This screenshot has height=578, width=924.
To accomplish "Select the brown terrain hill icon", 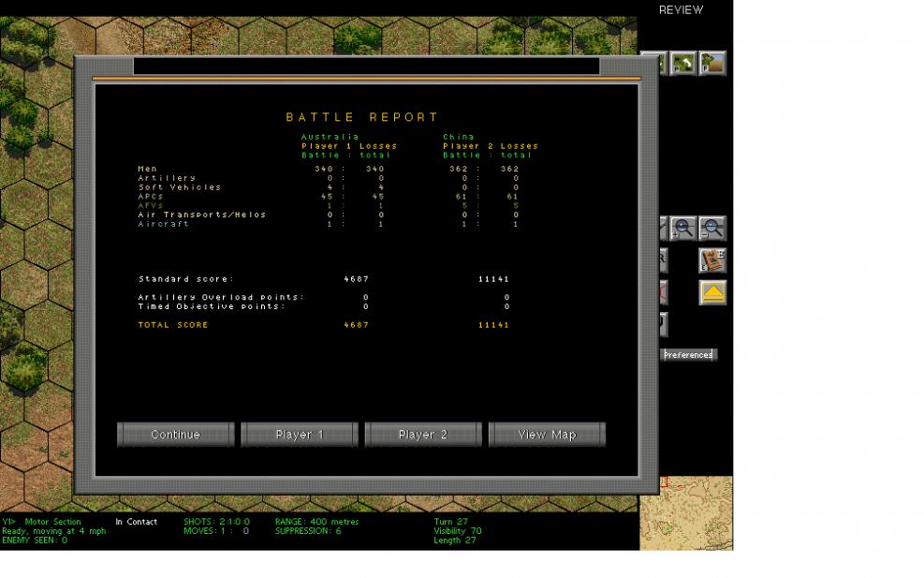I will click(x=712, y=64).
